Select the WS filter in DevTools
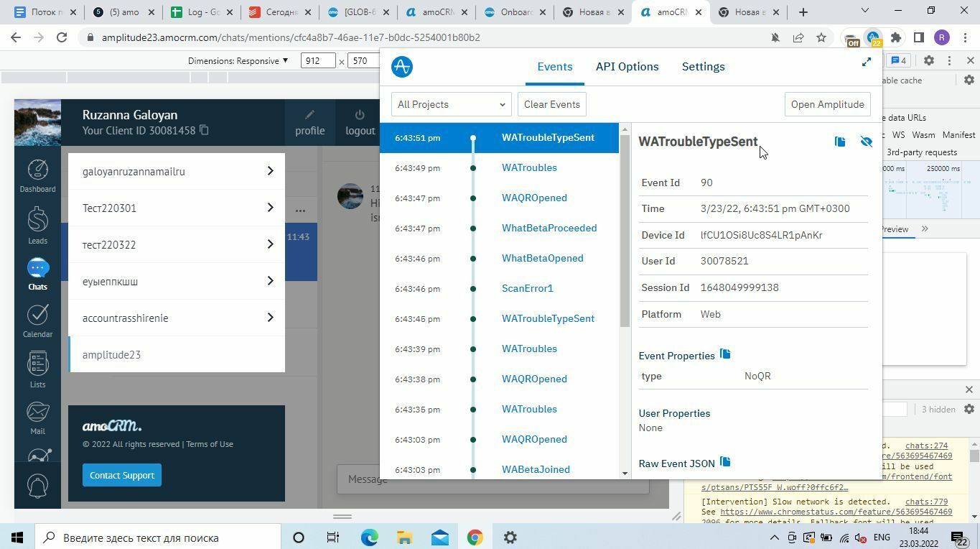Viewport: 980px width, 549px height. 898,134
